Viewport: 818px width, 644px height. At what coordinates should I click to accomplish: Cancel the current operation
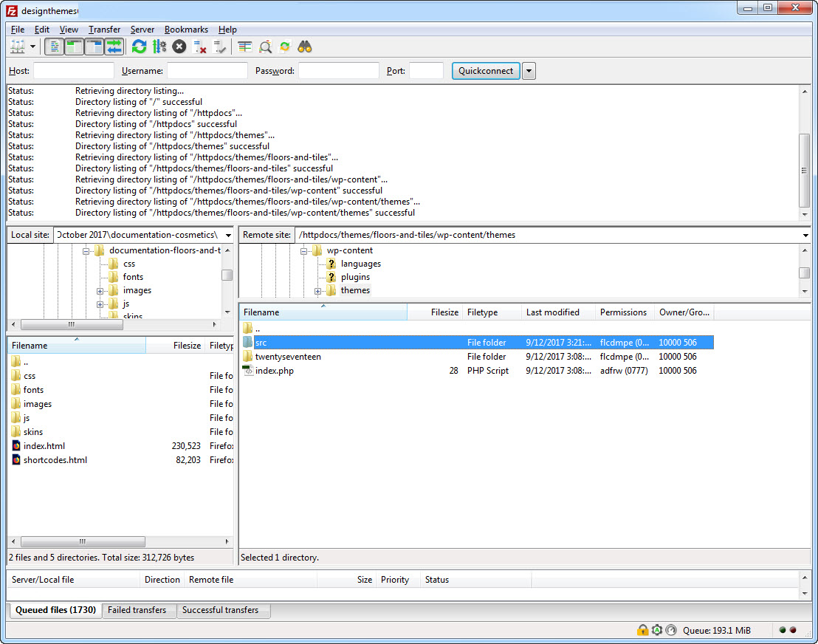(179, 47)
